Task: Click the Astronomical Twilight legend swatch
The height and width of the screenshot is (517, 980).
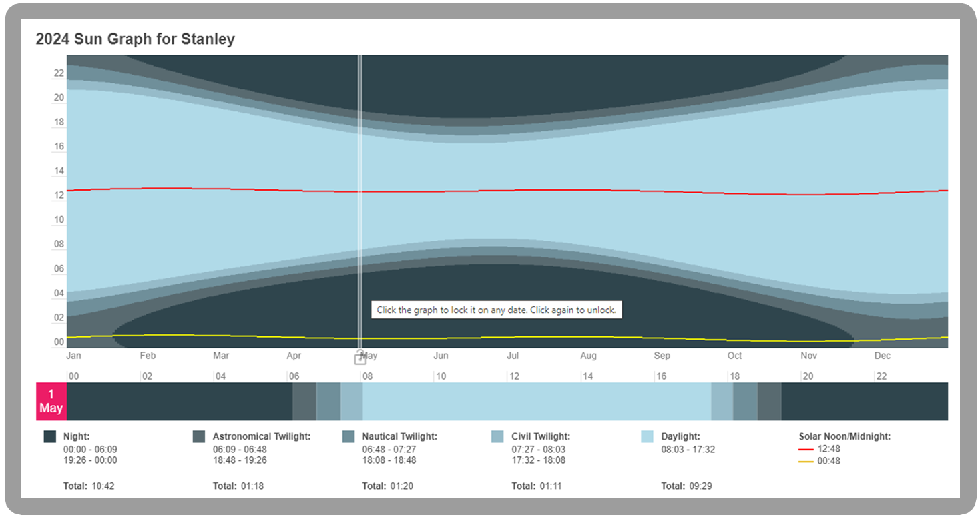Action: (x=199, y=437)
